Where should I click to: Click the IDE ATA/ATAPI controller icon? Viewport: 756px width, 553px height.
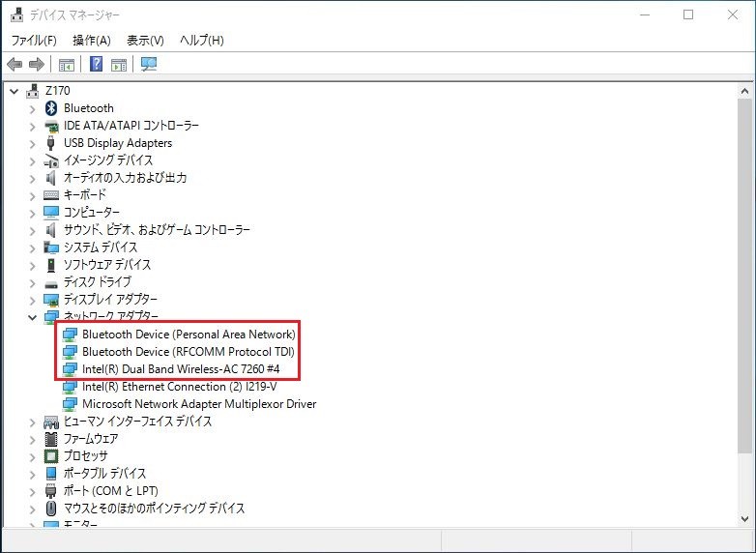click(x=51, y=126)
